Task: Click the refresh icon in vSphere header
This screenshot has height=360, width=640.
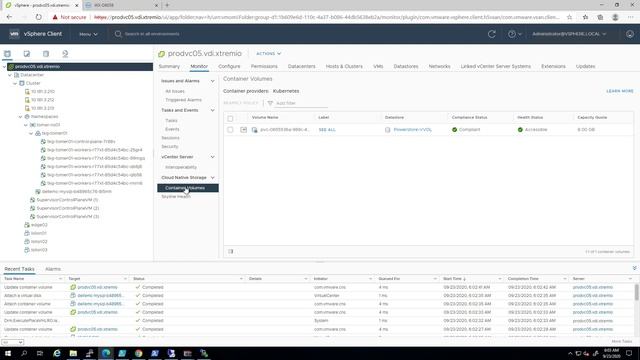Action: 492,34
